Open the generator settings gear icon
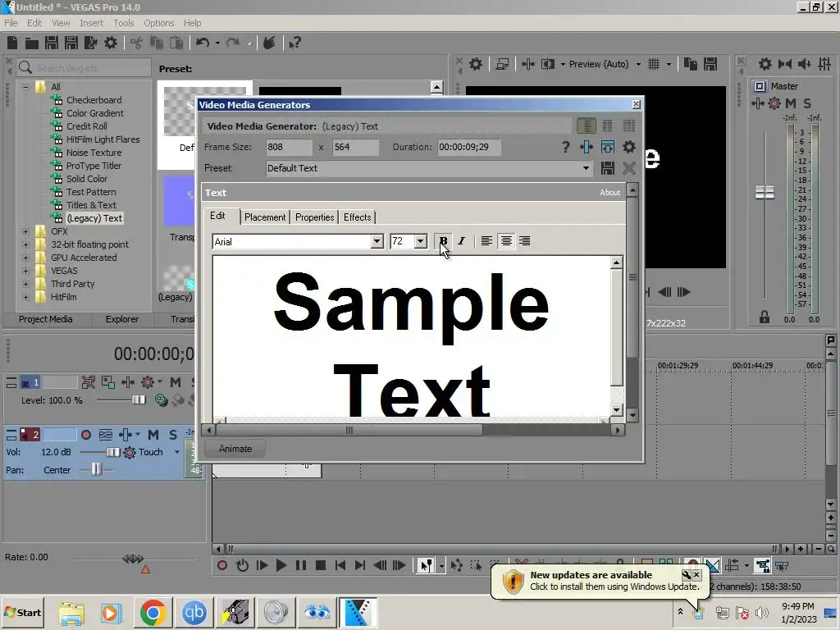 tap(629, 147)
